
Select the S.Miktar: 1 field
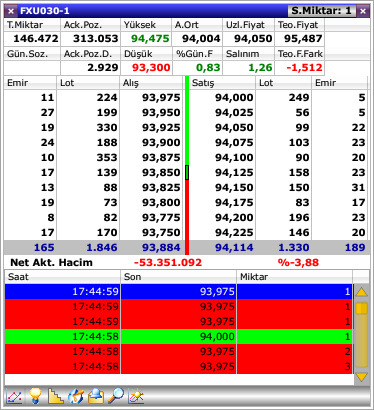coord(321,11)
